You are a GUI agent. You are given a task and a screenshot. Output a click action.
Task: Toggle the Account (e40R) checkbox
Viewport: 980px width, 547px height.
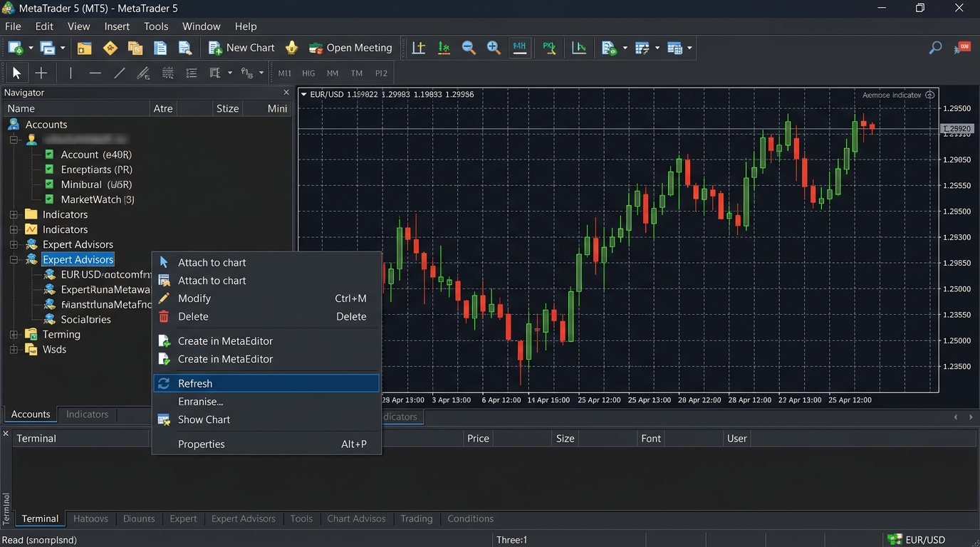49,154
